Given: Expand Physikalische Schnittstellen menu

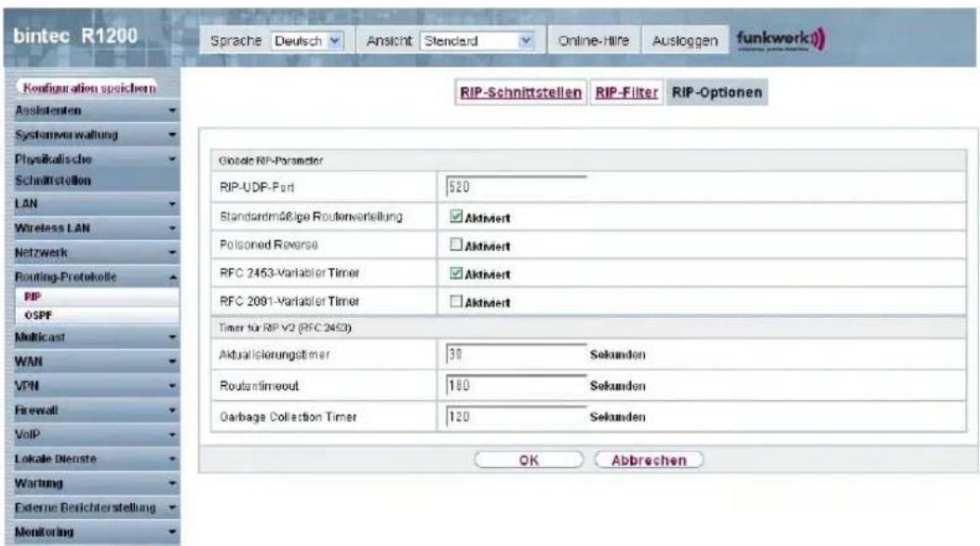Looking at the screenshot, I should [x=92, y=170].
